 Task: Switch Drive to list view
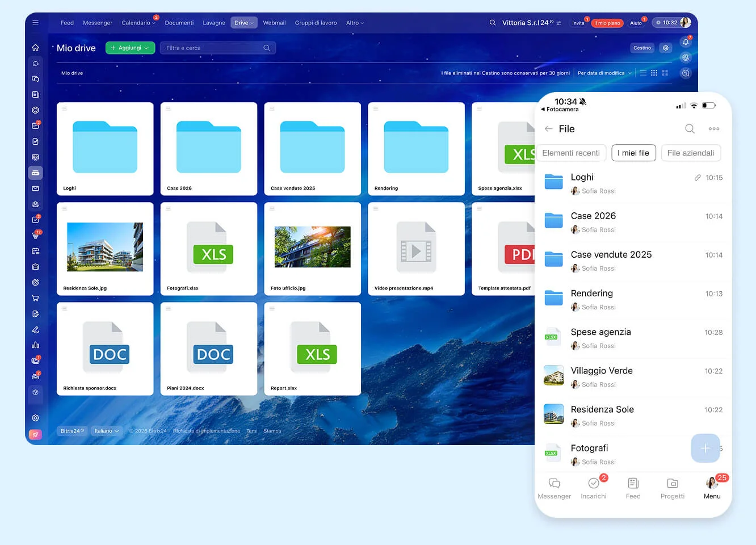pos(642,73)
